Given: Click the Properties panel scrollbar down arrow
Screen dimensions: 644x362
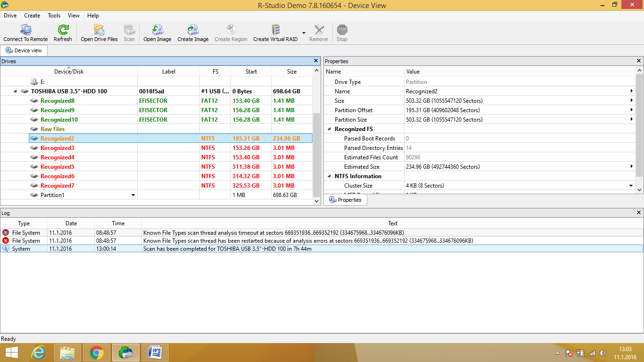Looking at the screenshot, I should (639, 189).
